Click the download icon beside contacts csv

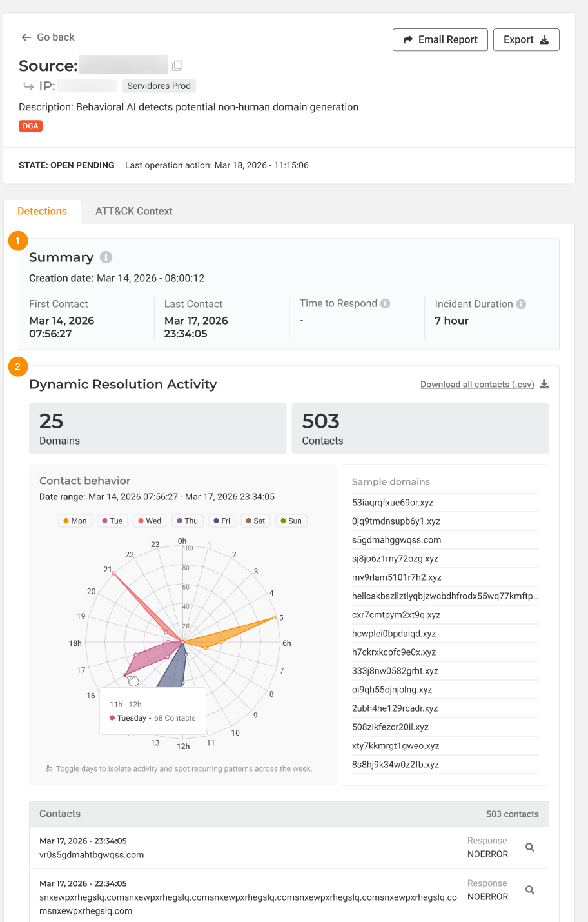[544, 384]
